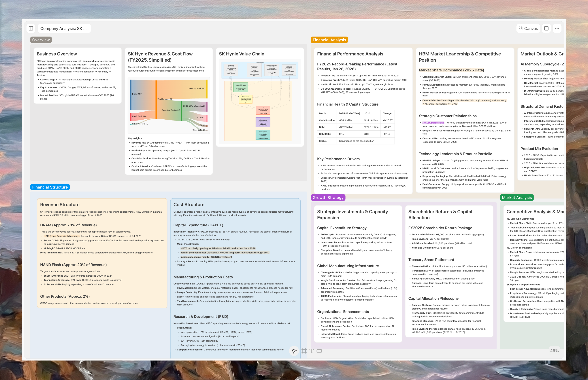Select the rectangle card tool
Screen dimensions: 588x380
[x=319, y=351]
